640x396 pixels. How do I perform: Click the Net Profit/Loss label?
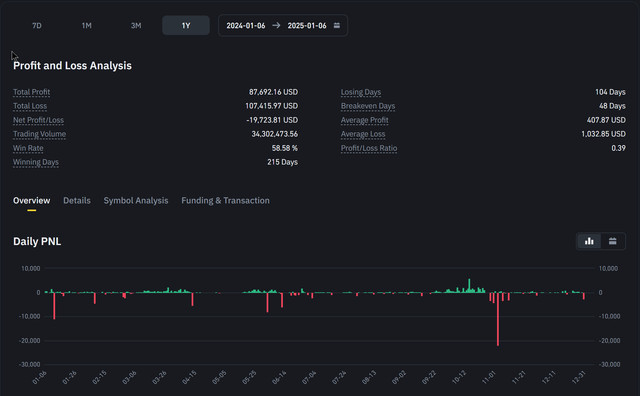pos(38,120)
